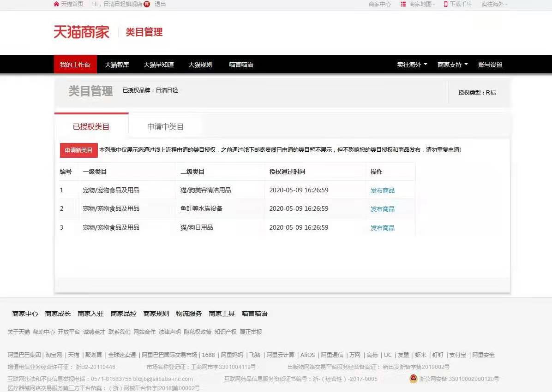Click the red 申请新类目 button
The height and width of the screenshot is (392, 552).
78,150
